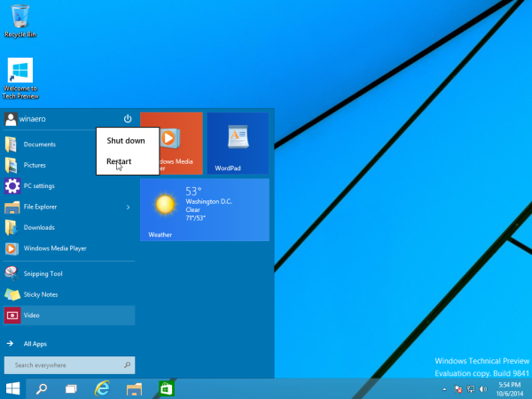Click the All Apps label

point(35,344)
